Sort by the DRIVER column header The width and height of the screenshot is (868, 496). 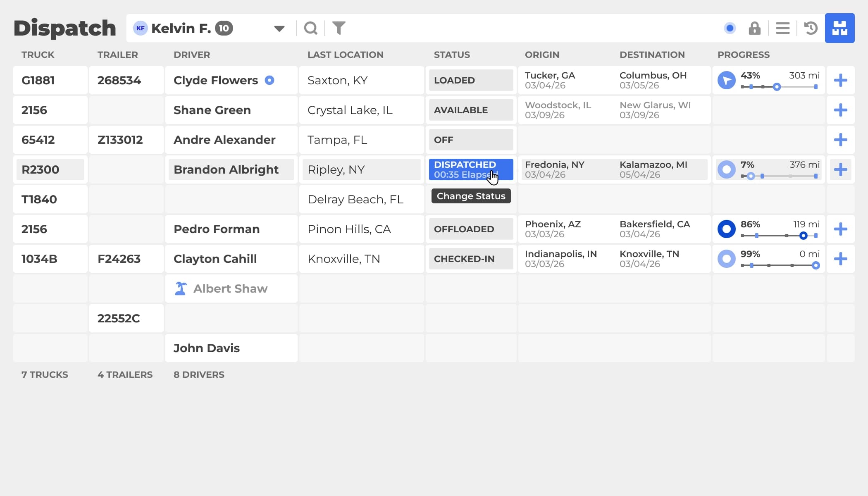pyautogui.click(x=192, y=55)
